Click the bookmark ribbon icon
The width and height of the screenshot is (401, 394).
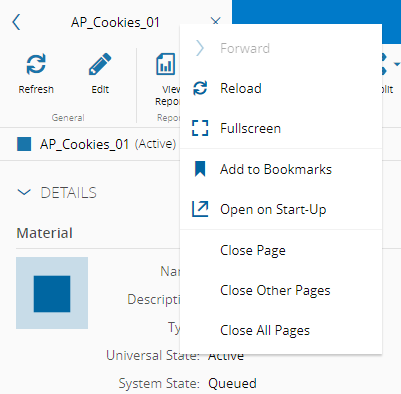click(200, 169)
